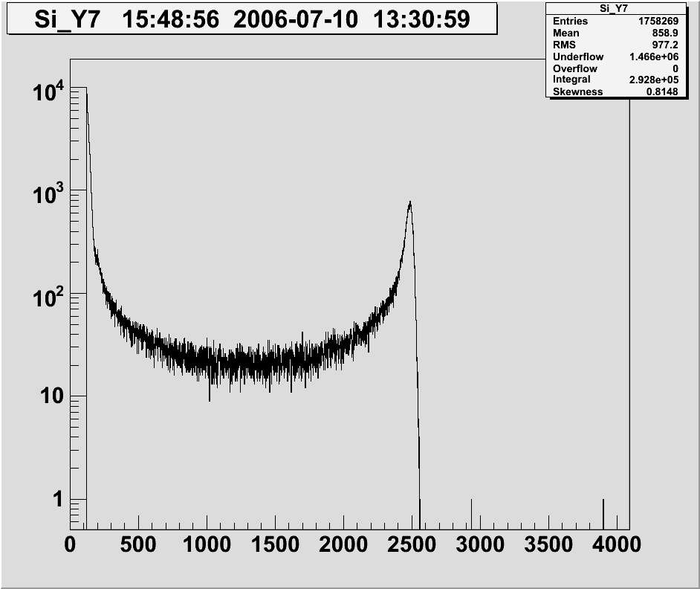Screen dimensions: 700x589
Task: Click the histogram title box Si_Y7
Action: [251, 19]
